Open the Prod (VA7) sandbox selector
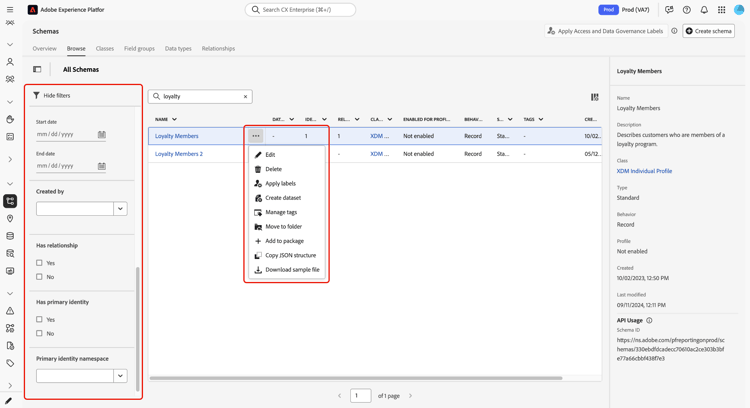 (624, 10)
